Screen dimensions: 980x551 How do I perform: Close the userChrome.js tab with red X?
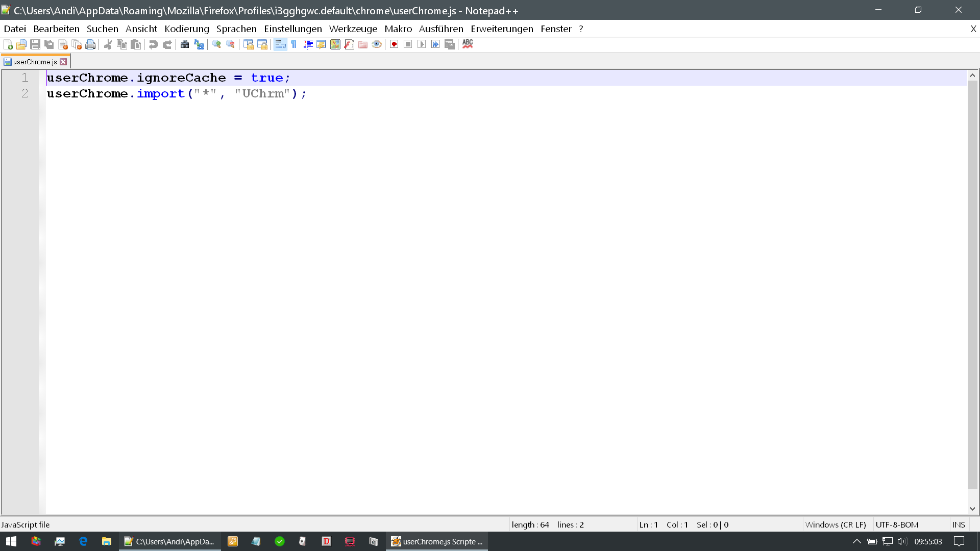click(x=63, y=62)
